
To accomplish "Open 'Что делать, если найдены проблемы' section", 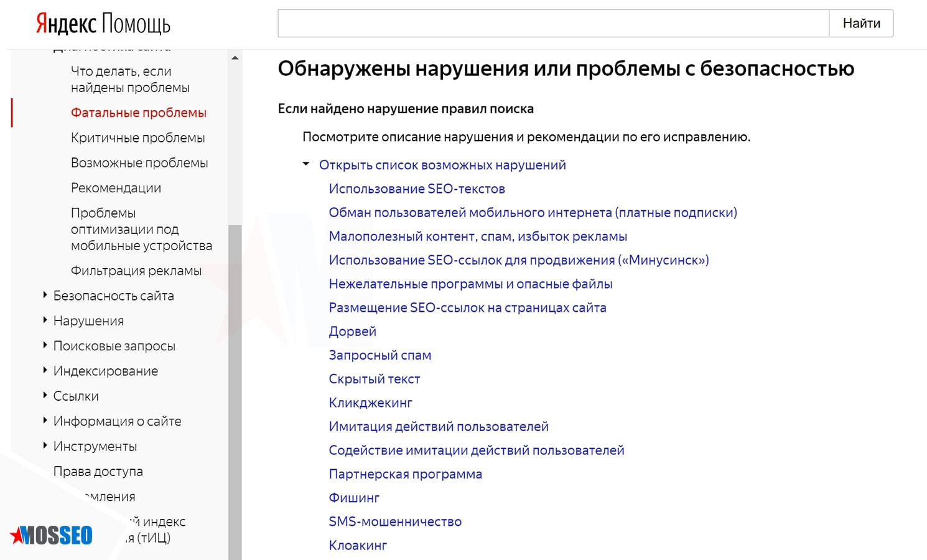I will click(x=130, y=79).
